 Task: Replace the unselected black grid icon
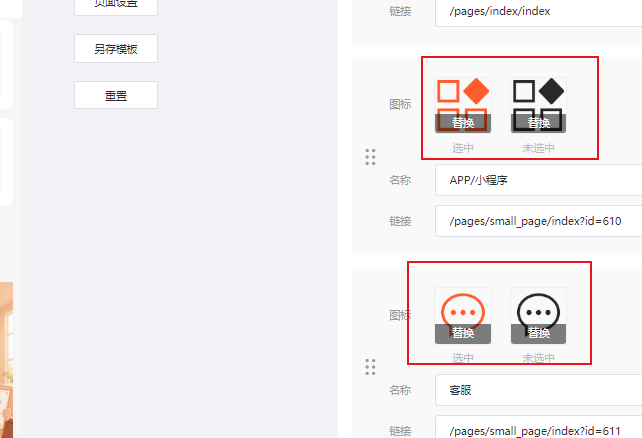pyautogui.click(x=538, y=123)
